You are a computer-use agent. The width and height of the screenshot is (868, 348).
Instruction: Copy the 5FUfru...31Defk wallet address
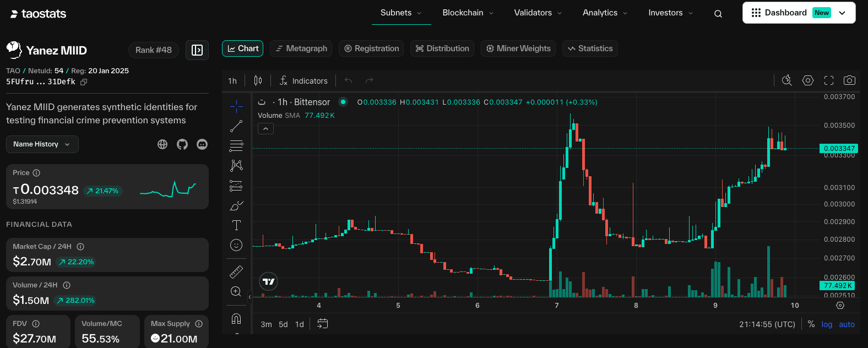click(84, 82)
